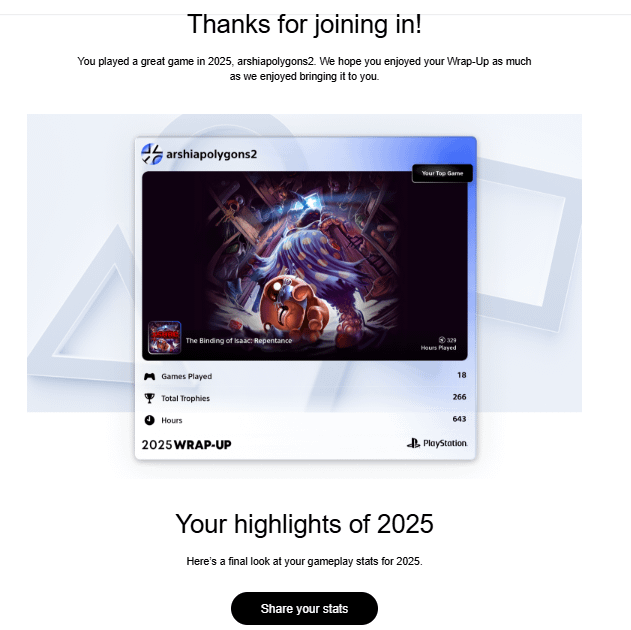Click the Games Played label text

[x=187, y=376]
